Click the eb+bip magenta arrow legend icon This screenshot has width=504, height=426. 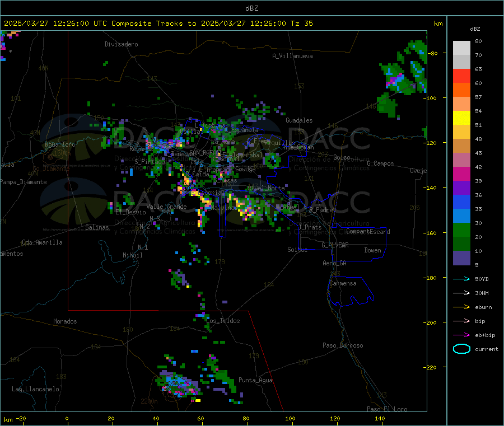point(461,335)
